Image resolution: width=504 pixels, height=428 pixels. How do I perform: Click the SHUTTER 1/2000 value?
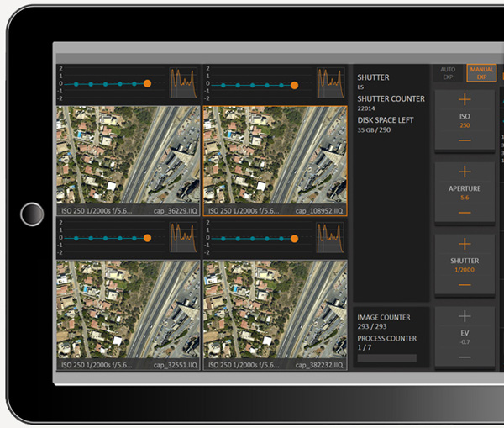[x=465, y=270]
